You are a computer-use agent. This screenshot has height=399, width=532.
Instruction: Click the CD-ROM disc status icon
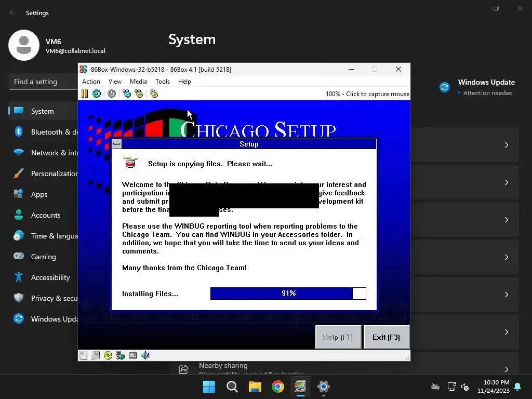coord(108,355)
